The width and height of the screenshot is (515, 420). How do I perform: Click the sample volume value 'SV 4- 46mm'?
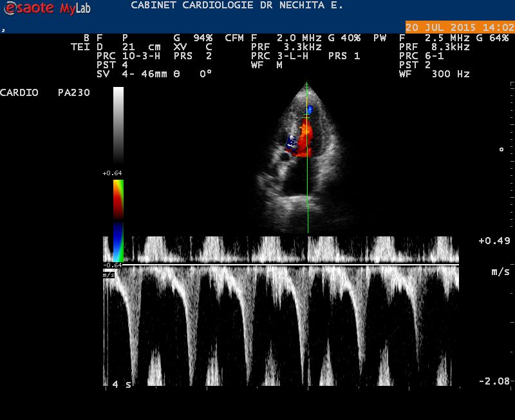click(x=132, y=73)
